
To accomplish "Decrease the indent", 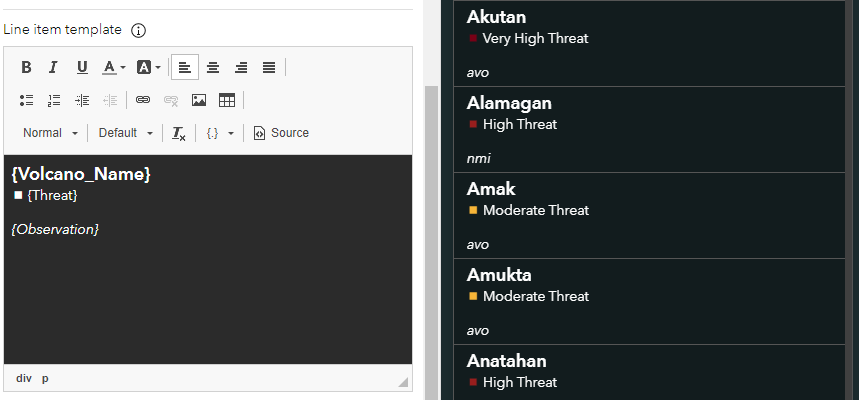I will pyautogui.click(x=110, y=100).
